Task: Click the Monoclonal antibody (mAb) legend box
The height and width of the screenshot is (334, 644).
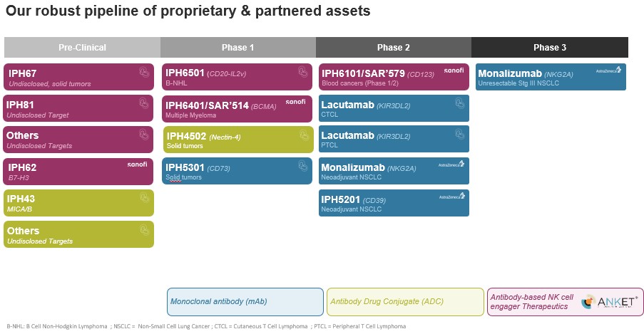Action: pyautogui.click(x=245, y=302)
